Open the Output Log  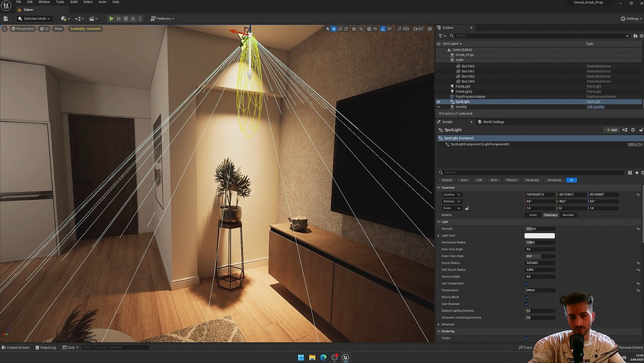pos(46,347)
